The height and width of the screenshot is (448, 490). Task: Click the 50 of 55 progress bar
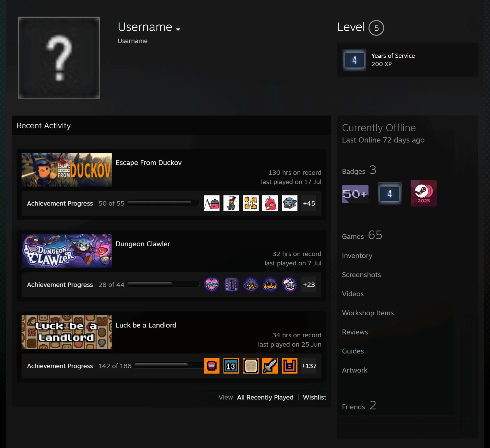pyautogui.click(x=163, y=203)
